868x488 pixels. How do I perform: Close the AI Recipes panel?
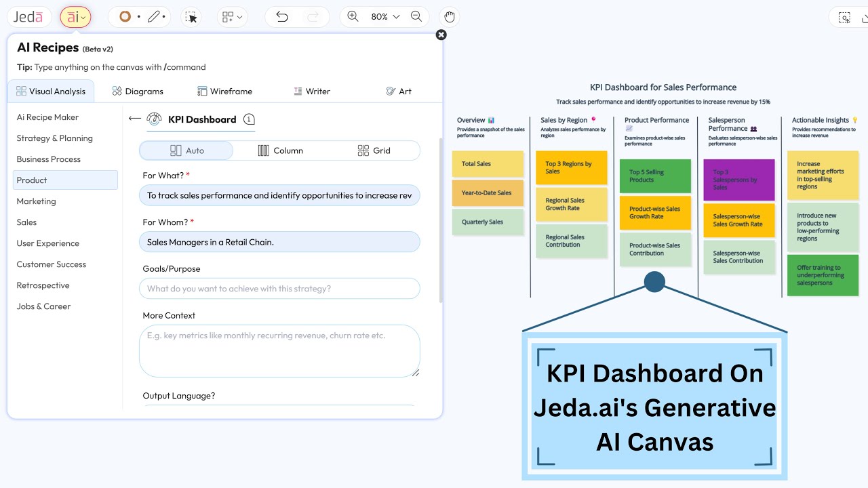tap(441, 35)
